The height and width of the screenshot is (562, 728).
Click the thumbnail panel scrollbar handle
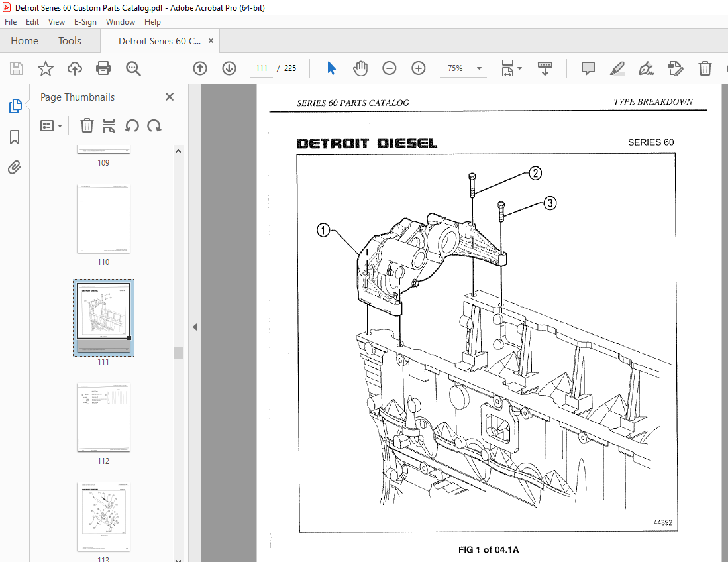178,353
